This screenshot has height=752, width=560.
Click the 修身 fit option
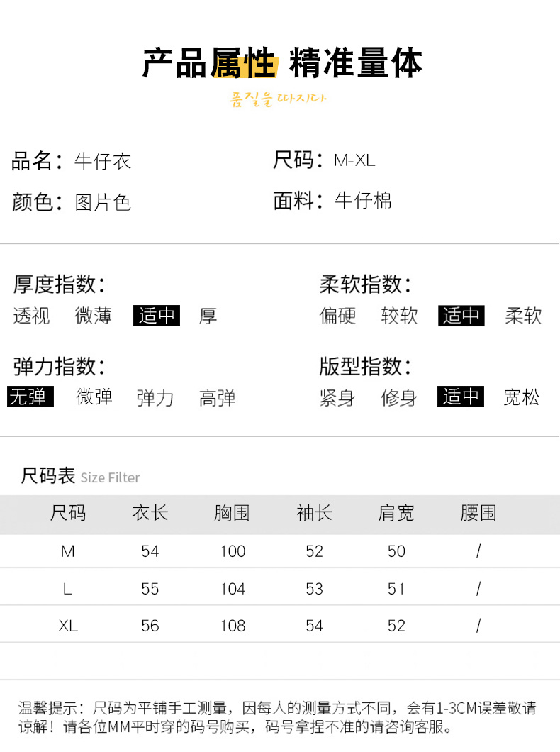[x=399, y=398]
